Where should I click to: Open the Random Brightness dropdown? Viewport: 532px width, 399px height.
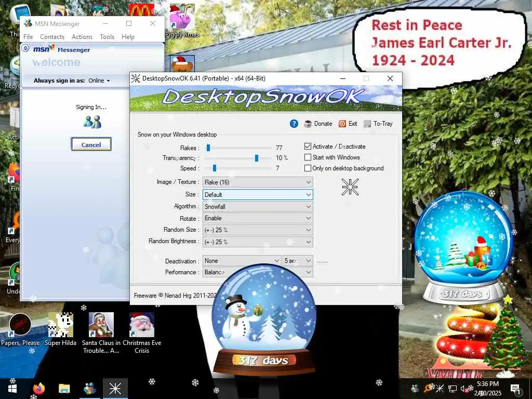click(258, 242)
